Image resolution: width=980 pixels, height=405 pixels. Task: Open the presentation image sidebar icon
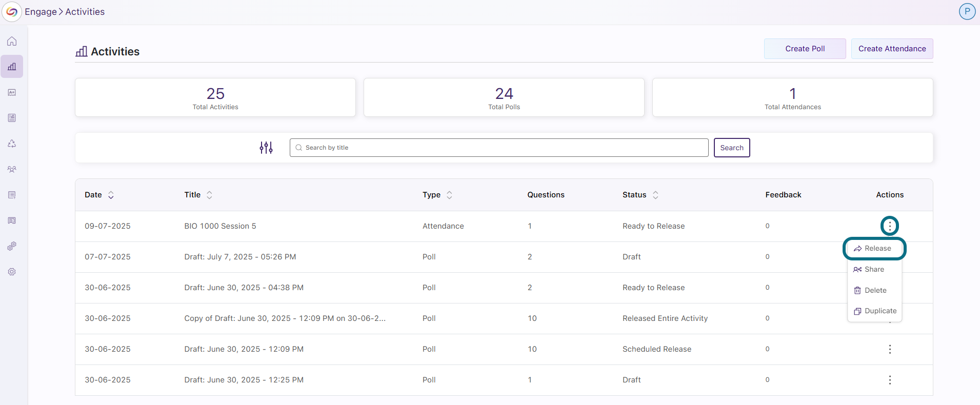12,92
